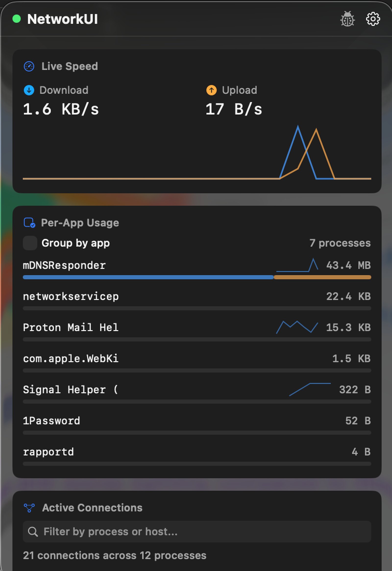Click the Per-App Usage panel icon

tap(29, 223)
